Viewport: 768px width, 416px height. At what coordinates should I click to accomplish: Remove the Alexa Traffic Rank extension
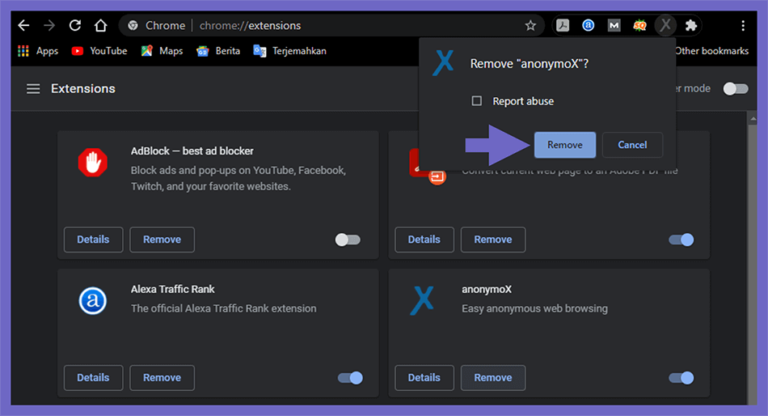tap(162, 378)
